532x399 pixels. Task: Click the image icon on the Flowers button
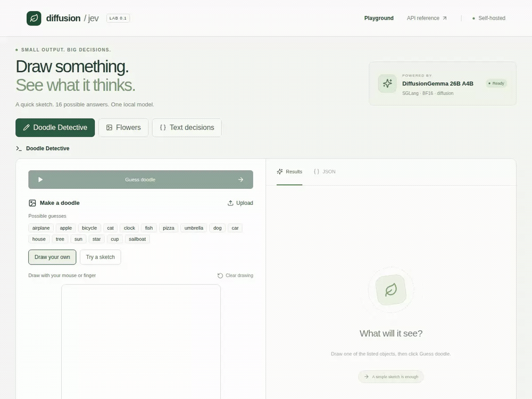(109, 128)
